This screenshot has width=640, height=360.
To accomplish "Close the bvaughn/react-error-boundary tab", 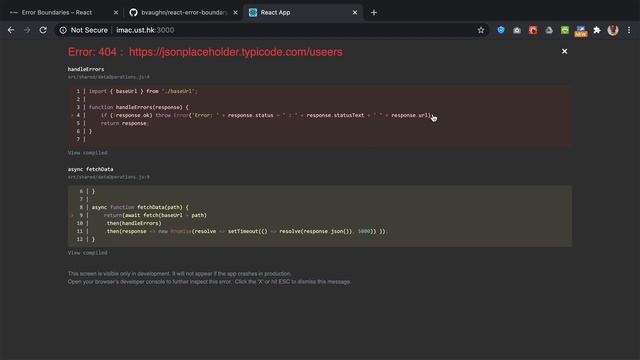I will click(235, 13).
